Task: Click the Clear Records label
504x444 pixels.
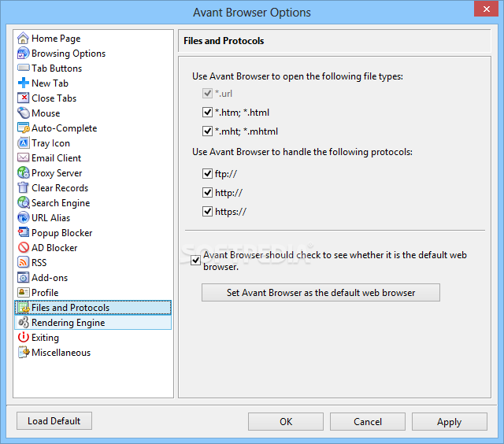Action: tap(60, 188)
